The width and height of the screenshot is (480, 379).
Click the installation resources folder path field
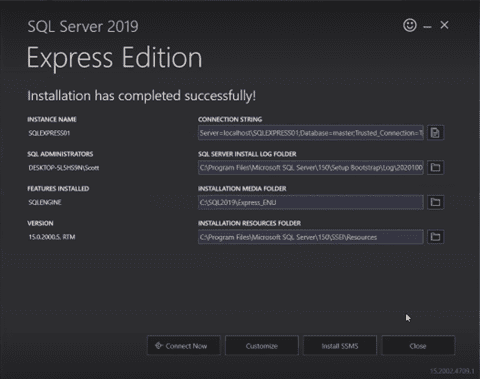click(311, 237)
